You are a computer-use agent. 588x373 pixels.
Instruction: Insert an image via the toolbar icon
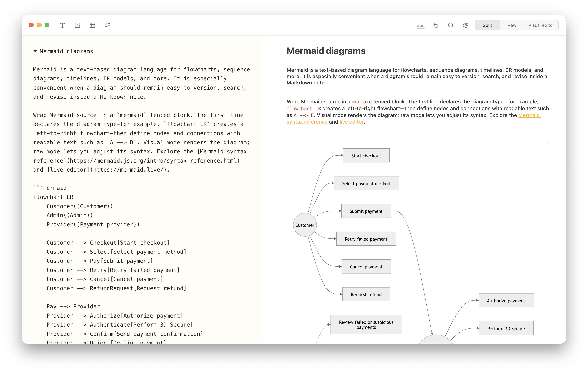click(77, 25)
